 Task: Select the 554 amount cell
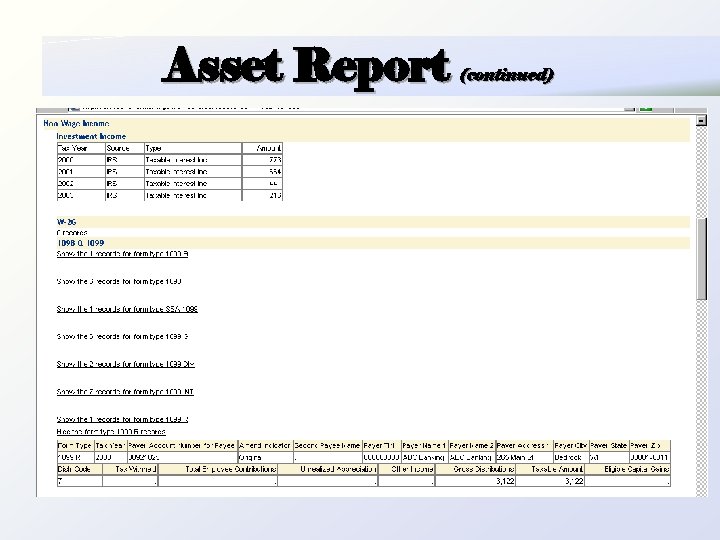coord(262,172)
